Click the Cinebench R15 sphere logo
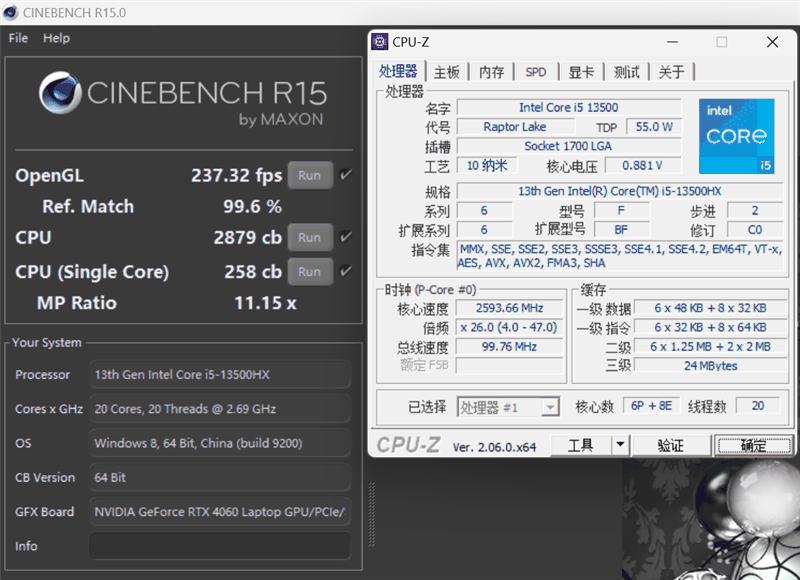The image size is (800, 580). point(60,94)
